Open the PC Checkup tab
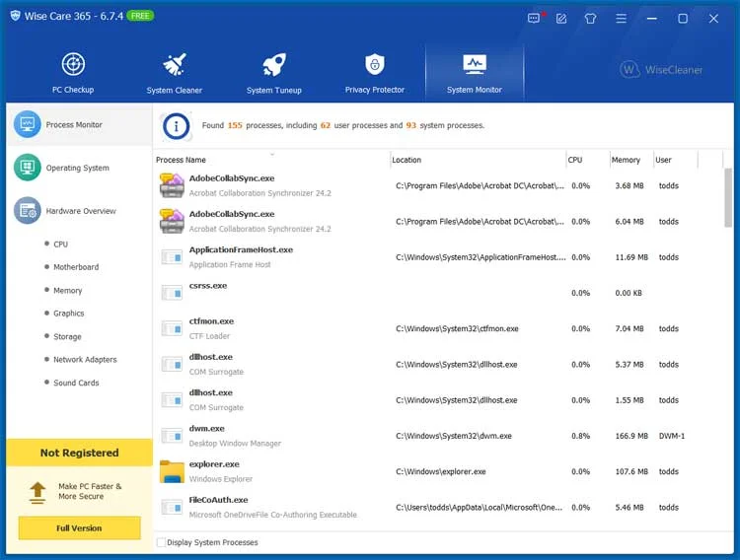This screenshot has height=560, width=740. [x=73, y=73]
